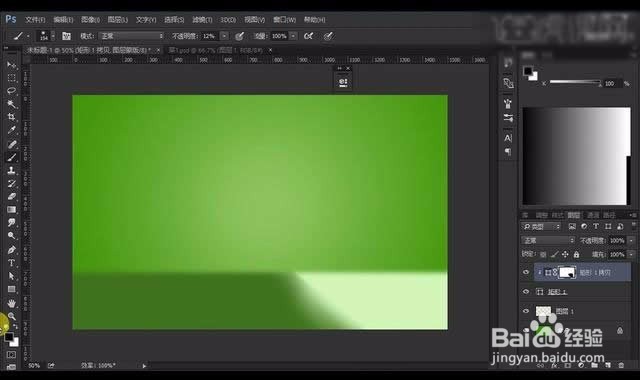Open the layer blend mode dropdown
Screen dimensions: 640x380
tap(548, 240)
